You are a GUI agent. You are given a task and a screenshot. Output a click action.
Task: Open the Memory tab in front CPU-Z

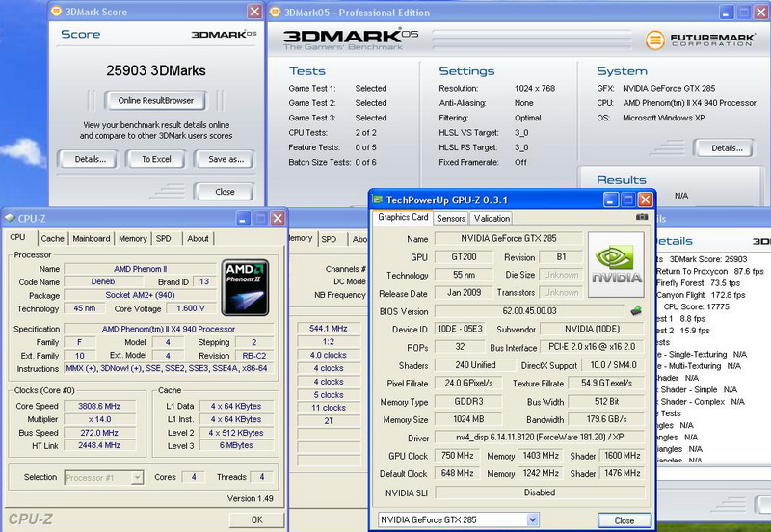pyautogui.click(x=133, y=238)
